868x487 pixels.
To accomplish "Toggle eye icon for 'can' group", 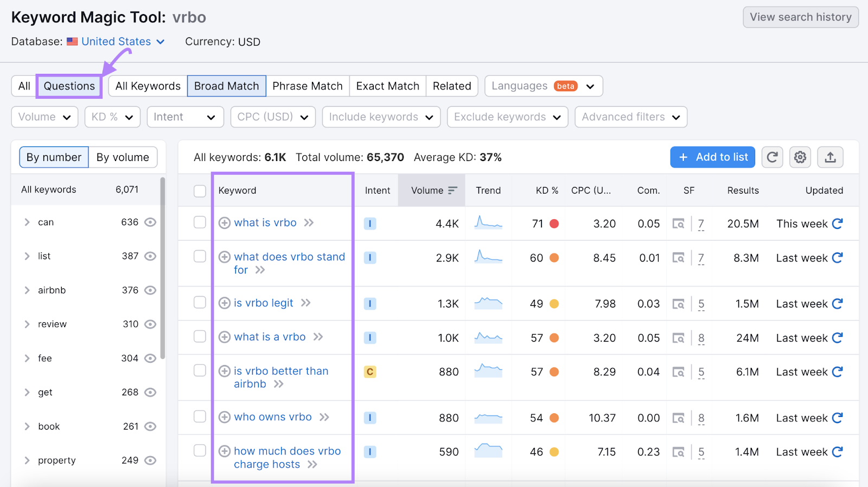I will [x=150, y=222].
